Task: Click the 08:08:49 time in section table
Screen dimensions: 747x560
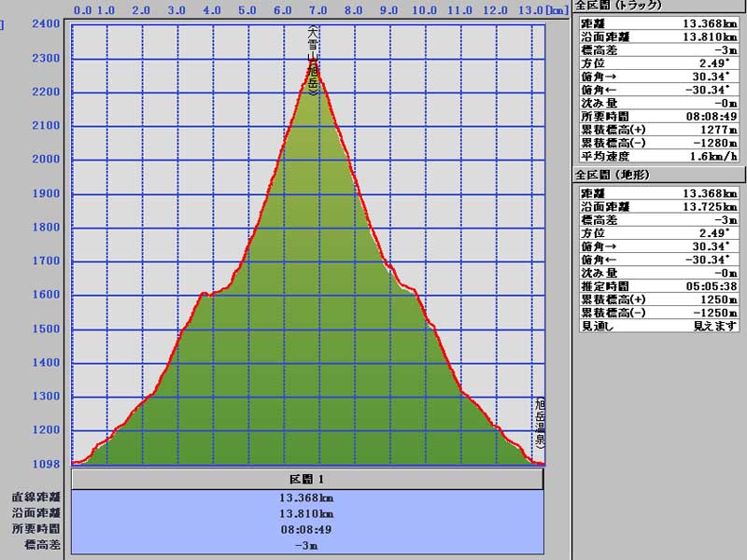Action: [x=307, y=528]
